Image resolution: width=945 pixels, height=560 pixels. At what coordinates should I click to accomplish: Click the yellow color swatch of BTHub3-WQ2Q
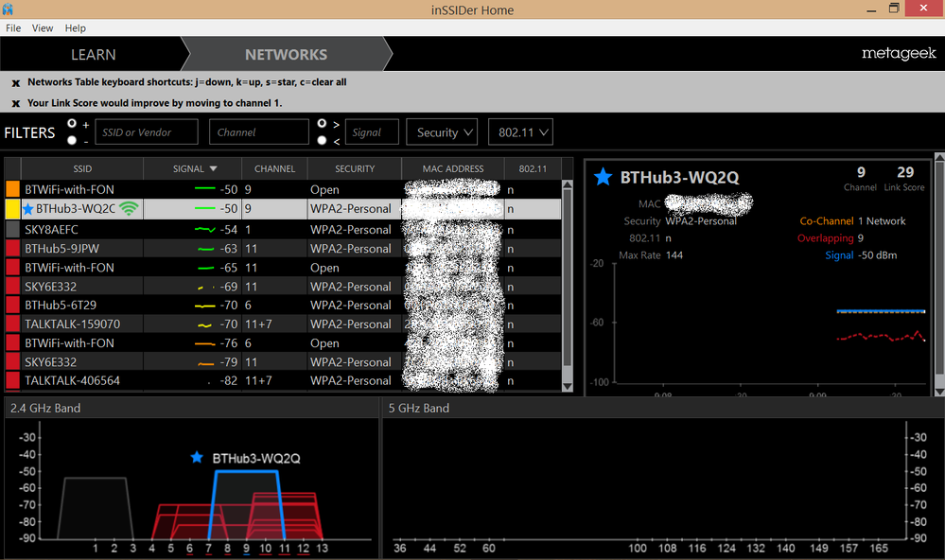(12, 208)
